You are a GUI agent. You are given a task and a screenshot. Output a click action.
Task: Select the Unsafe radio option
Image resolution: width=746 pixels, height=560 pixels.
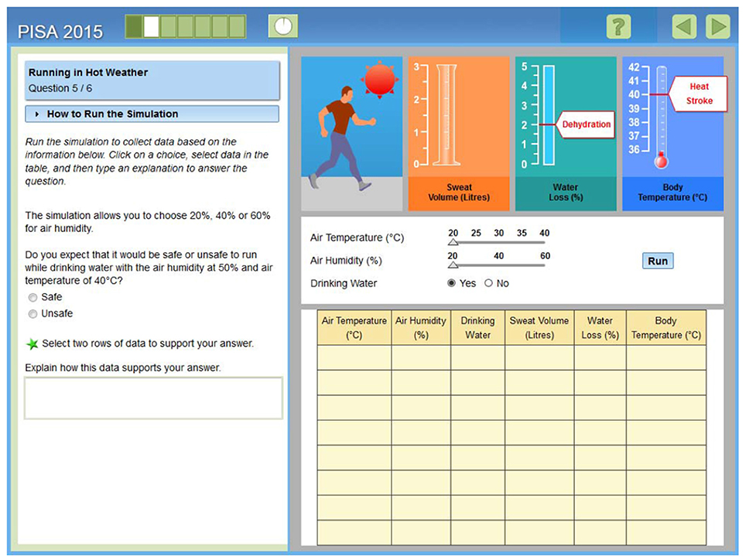coord(33,314)
